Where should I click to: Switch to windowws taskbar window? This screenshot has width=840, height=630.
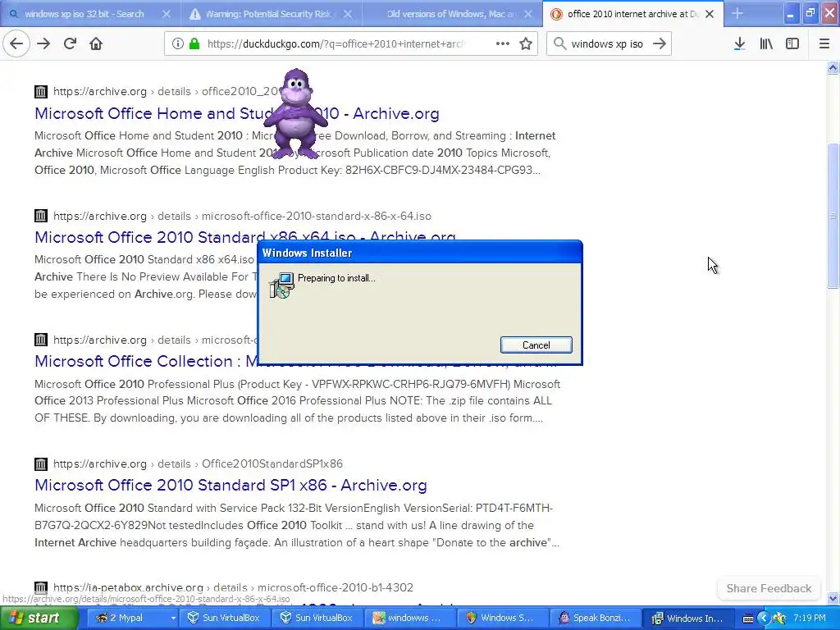tap(409, 619)
